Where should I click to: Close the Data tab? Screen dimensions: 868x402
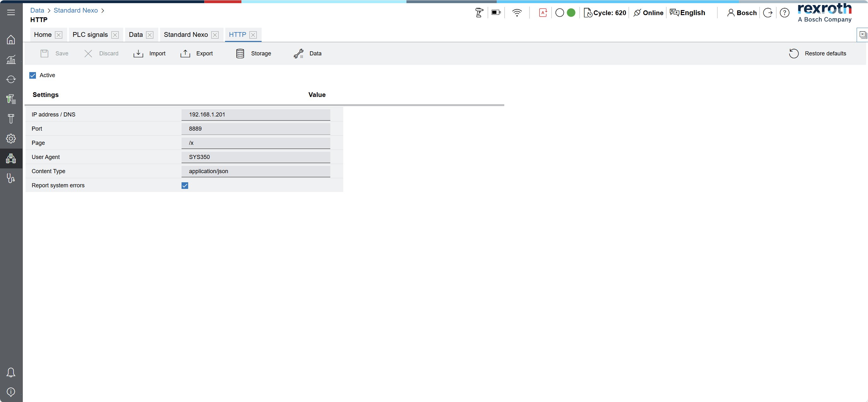click(x=150, y=35)
